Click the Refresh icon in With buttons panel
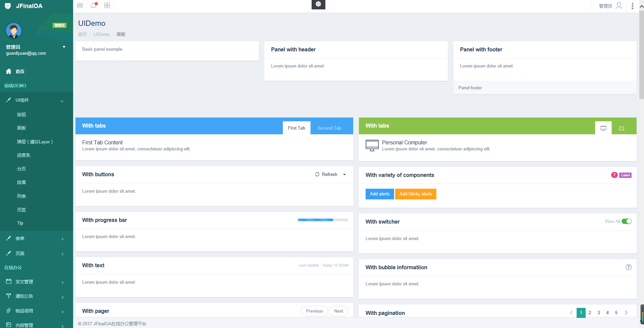644x328 pixels. tap(317, 174)
